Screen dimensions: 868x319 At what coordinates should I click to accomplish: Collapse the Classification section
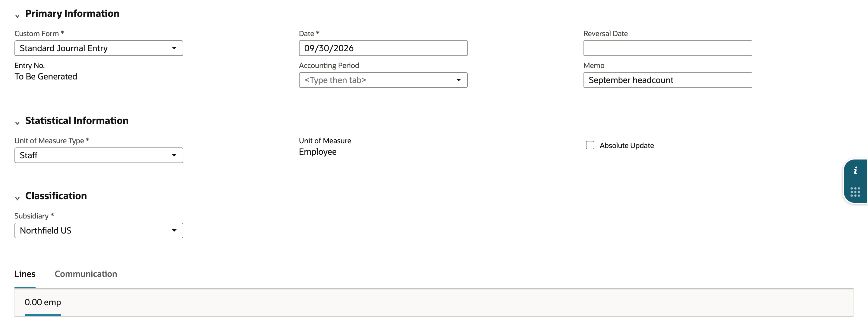click(x=17, y=198)
